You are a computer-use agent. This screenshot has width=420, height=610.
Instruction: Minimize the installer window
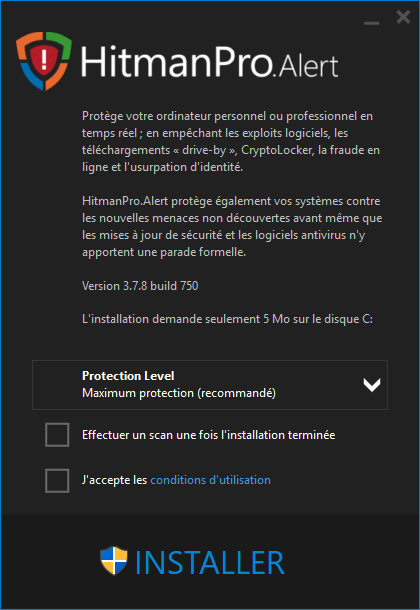[371, 23]
